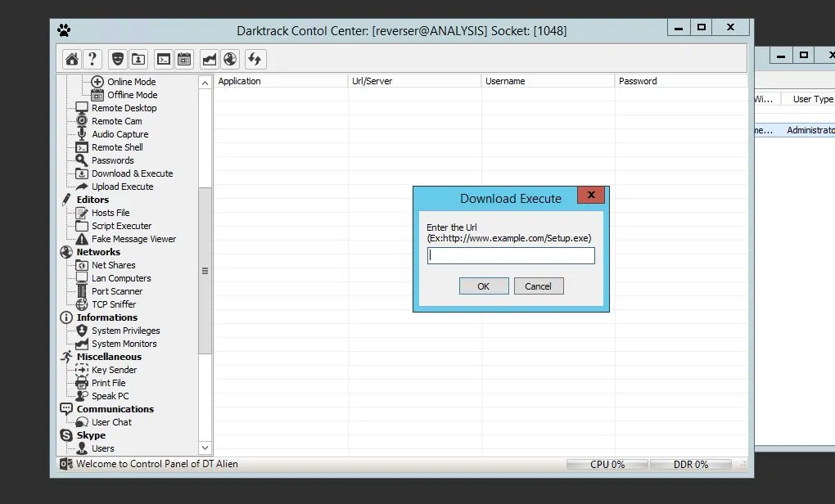Open Fake Message Viewer
Screen dimensions: 835x504
[x=133, y=239]
